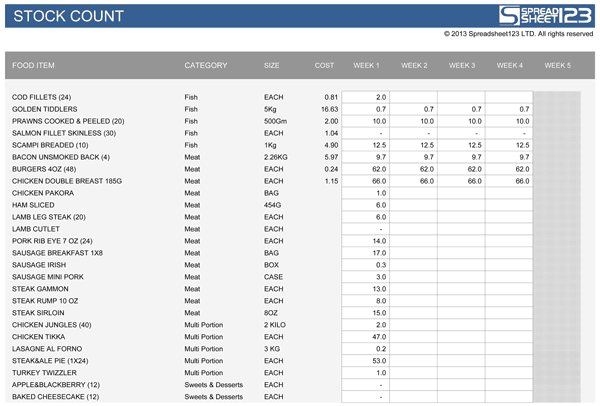This screenshot has height=406, width=600.
Task: Select the SIZE column header
Action: [x=272, y=65]
